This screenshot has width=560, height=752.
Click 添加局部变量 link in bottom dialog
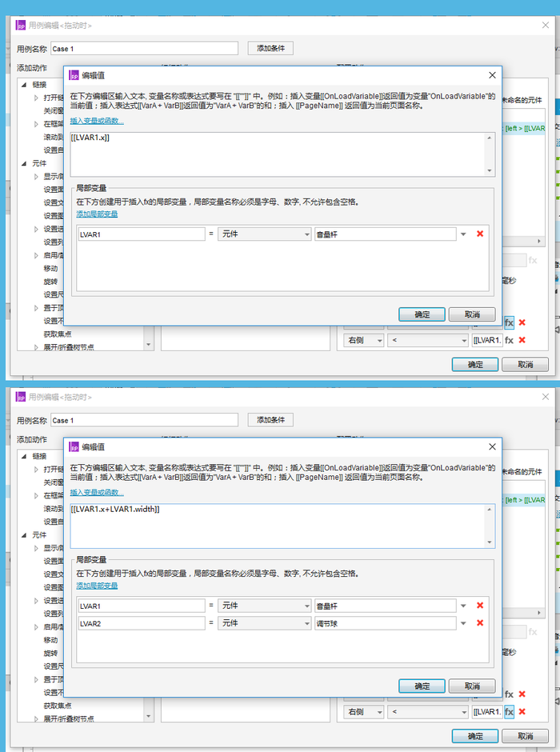pos(97,586)
